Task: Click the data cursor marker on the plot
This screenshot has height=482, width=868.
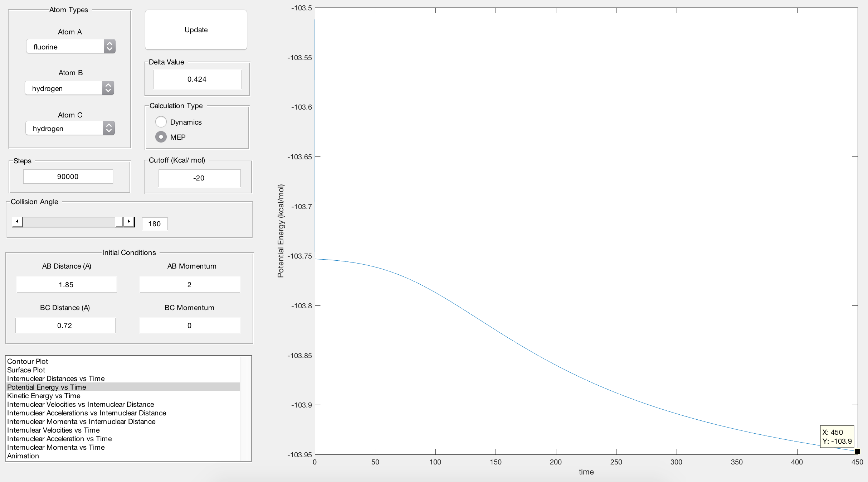Action: pos(857,451)
